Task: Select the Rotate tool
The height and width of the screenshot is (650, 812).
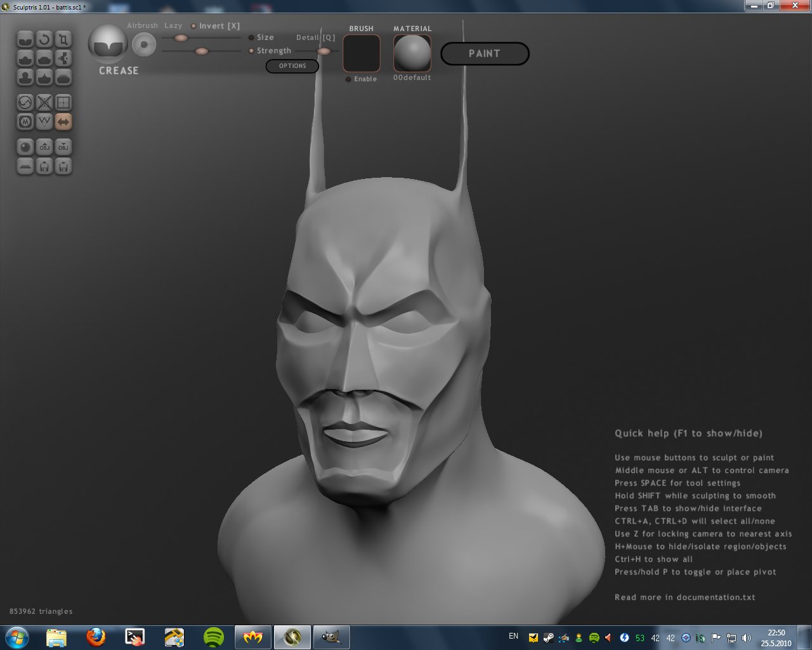Action: [44, 39]
